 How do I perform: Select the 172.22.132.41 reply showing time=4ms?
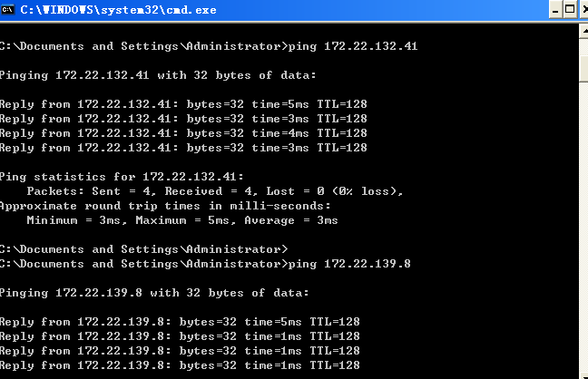pos(181,132)
